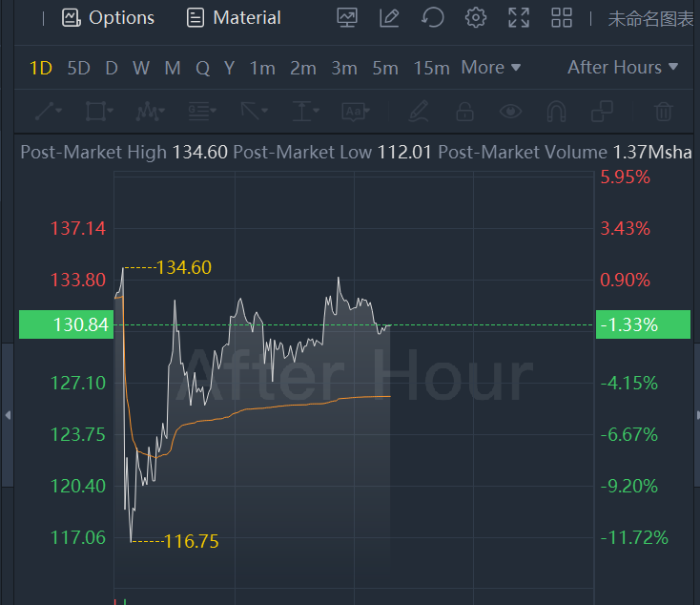Open the chart settings gear

476,17
